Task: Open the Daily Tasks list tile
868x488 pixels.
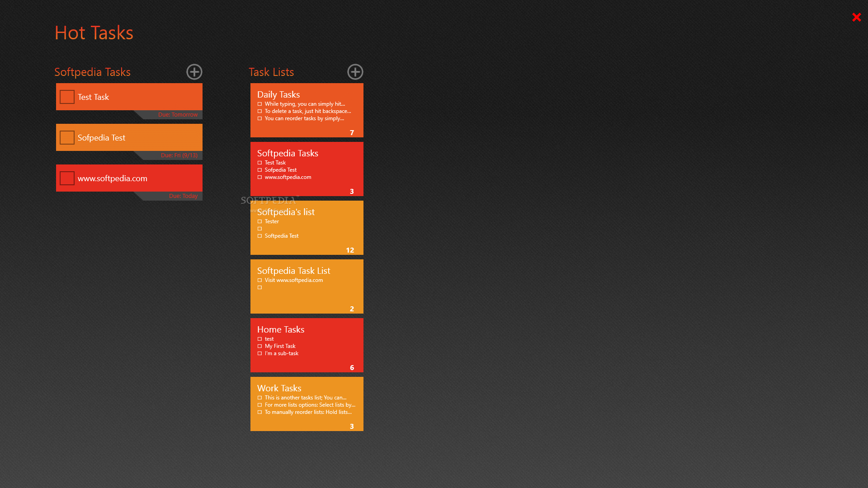Action: pyautogui.click(x=307, y=110)
